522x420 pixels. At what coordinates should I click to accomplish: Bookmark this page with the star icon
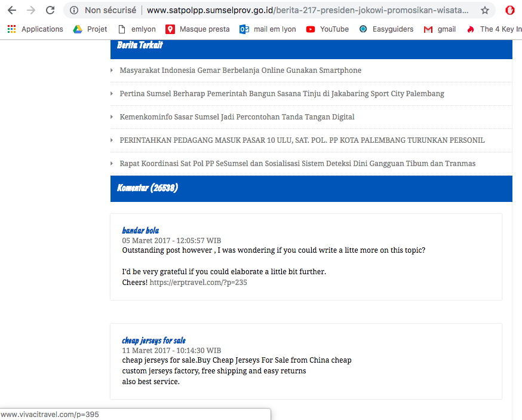pyautogui.click(x=485, y=10)
